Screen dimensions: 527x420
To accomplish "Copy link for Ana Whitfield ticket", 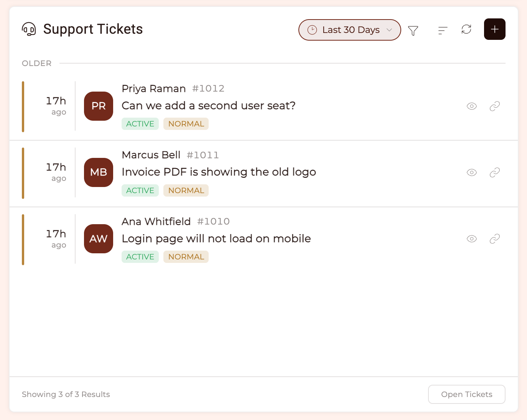I will [495, 239].
